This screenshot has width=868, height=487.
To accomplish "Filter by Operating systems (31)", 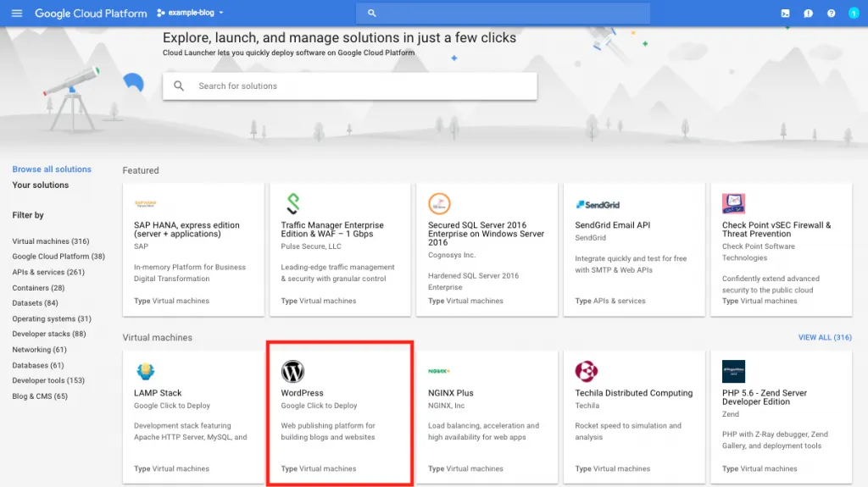I will click(52, 318).
